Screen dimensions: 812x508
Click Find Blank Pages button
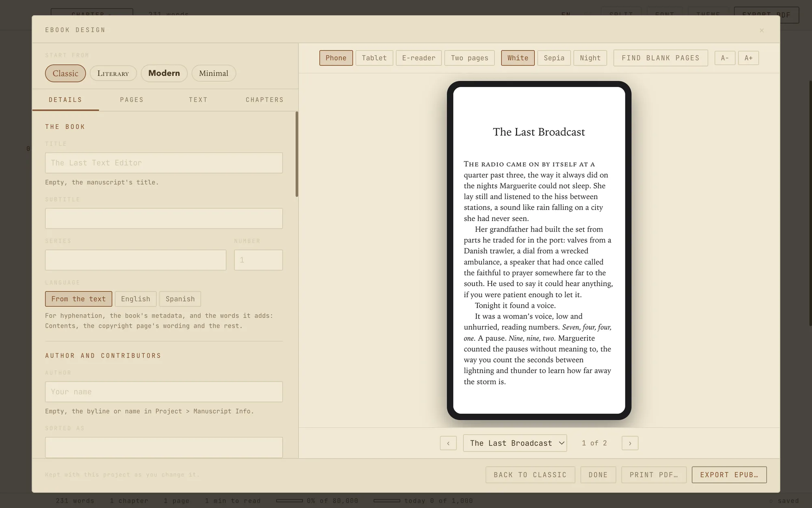[661, 58]
